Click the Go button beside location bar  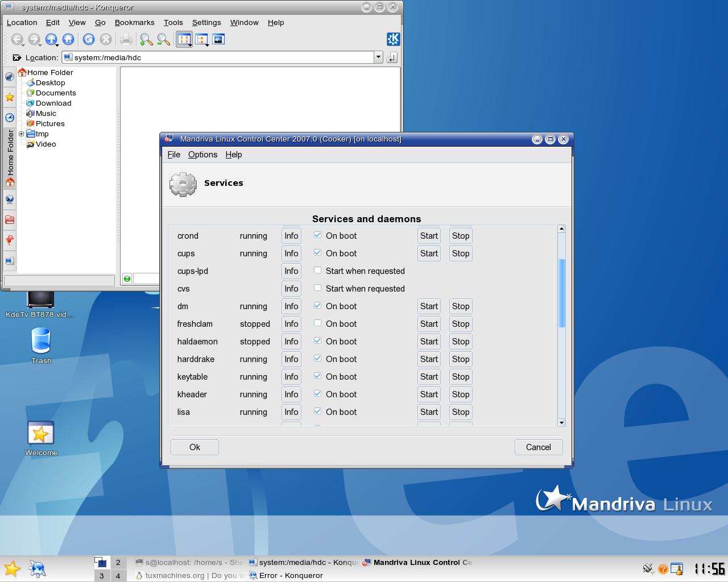[392, 57]
